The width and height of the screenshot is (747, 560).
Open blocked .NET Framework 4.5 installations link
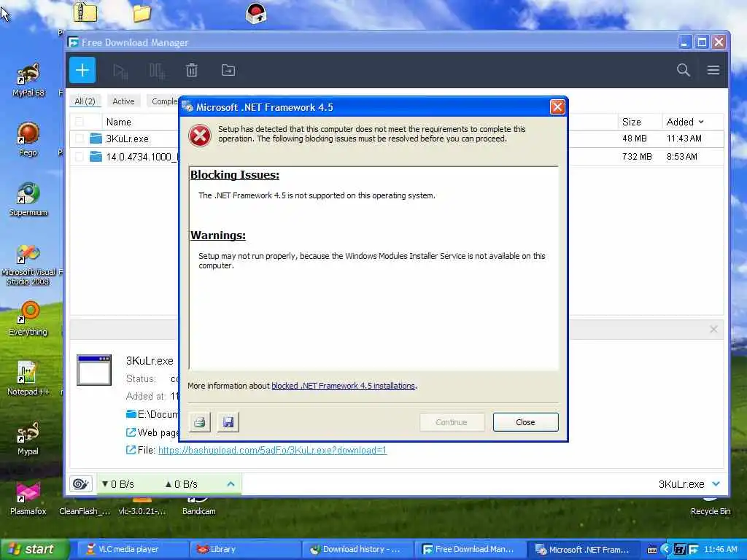tap(343, 386)
